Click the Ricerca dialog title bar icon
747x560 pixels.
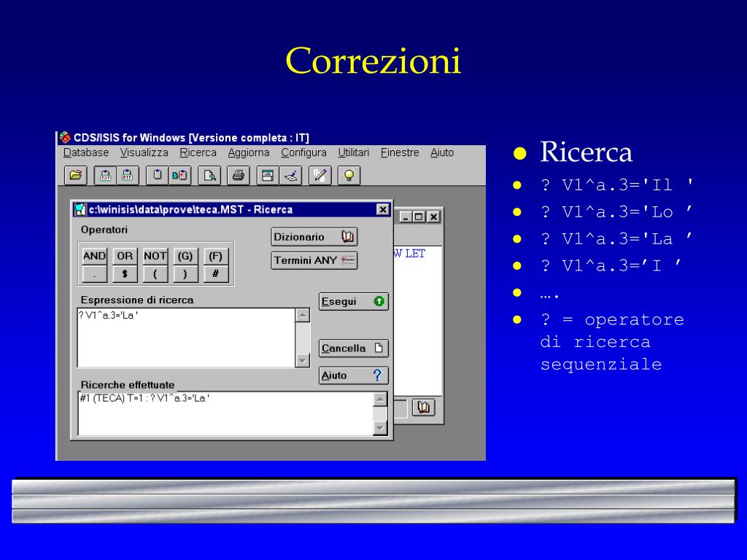pos(80,209)
